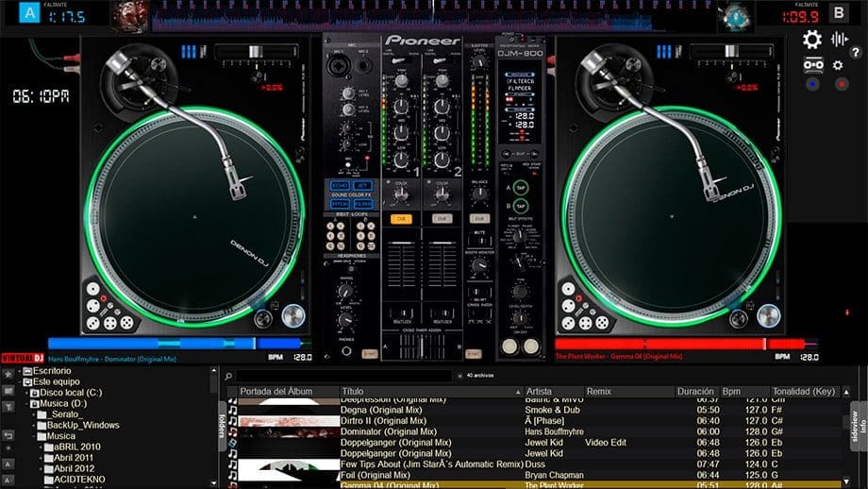Viewport: 868px width, 489px height.
Task: Click the folder tree scrollbar down arrow
Action: pyautogui.click(x=214, y=483)
